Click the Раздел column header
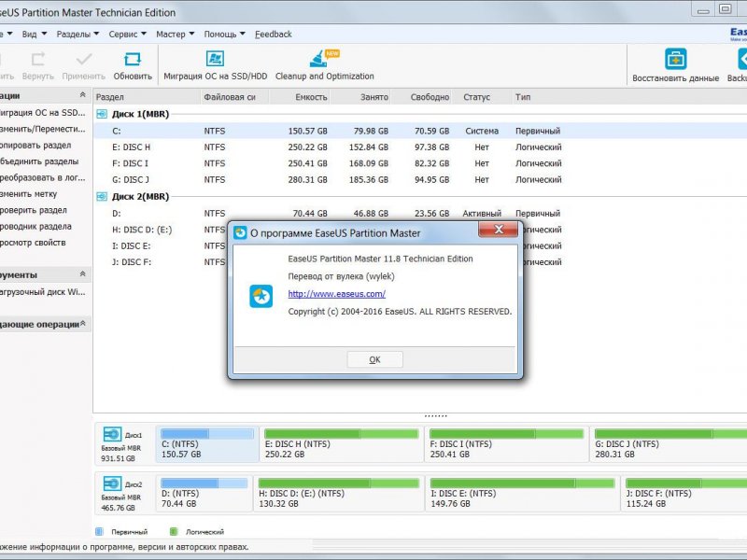Screen dimensions: 747x560 click(x=147, y=97)
